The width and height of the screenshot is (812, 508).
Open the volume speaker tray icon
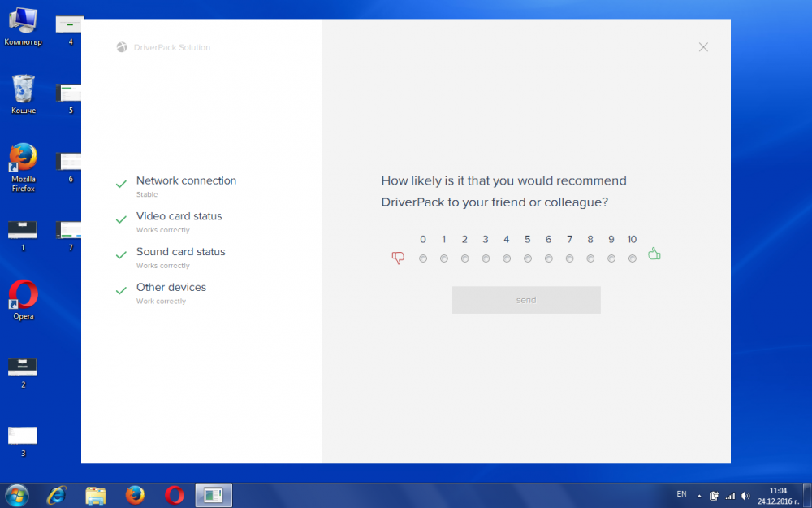[x=745, y=496]
